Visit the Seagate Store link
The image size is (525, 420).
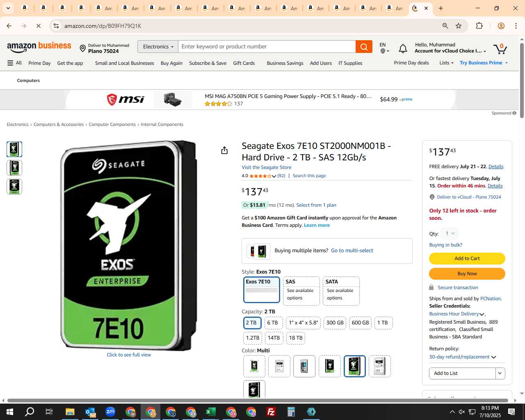pyautogui.click(x=267, y=167)
